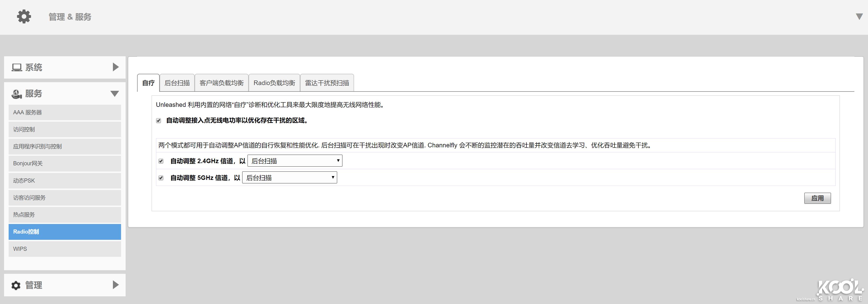Switch to the 雷达干扰预扫描 tab
The height and width of the screenshot is (304, 868).
point(327,82)
